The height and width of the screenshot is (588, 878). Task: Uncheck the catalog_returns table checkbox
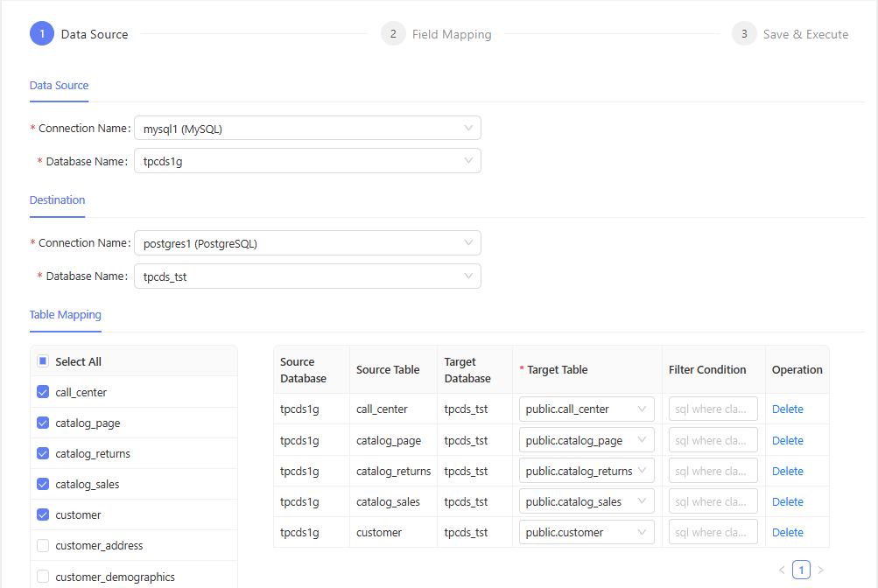(x=43, y=453)
